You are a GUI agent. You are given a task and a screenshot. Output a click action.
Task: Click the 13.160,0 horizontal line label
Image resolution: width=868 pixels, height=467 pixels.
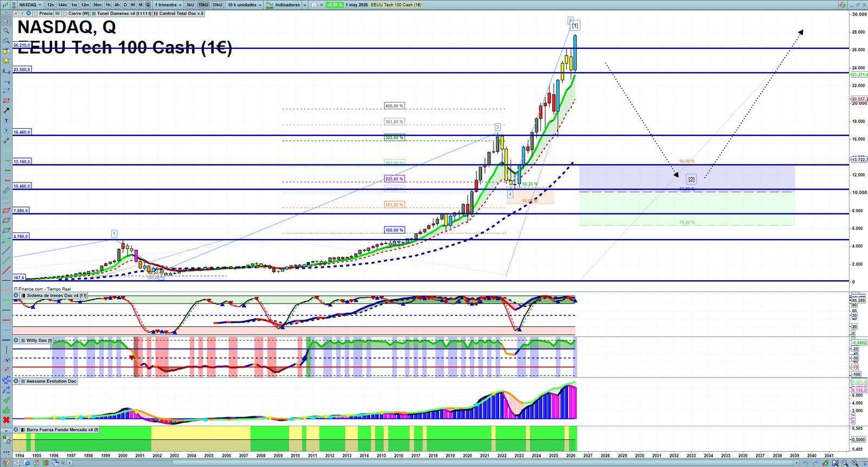(22, 162)
